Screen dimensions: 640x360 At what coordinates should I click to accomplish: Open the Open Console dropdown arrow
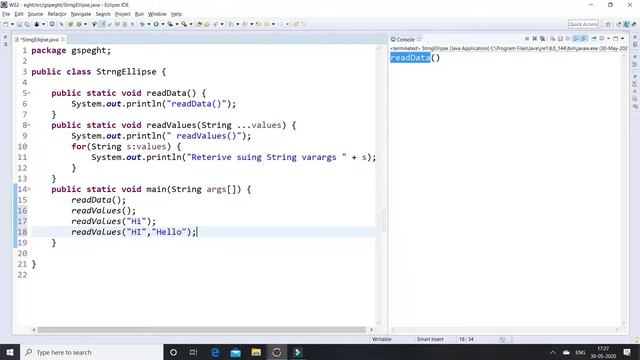pyautogui.click(x=622, y=38)
